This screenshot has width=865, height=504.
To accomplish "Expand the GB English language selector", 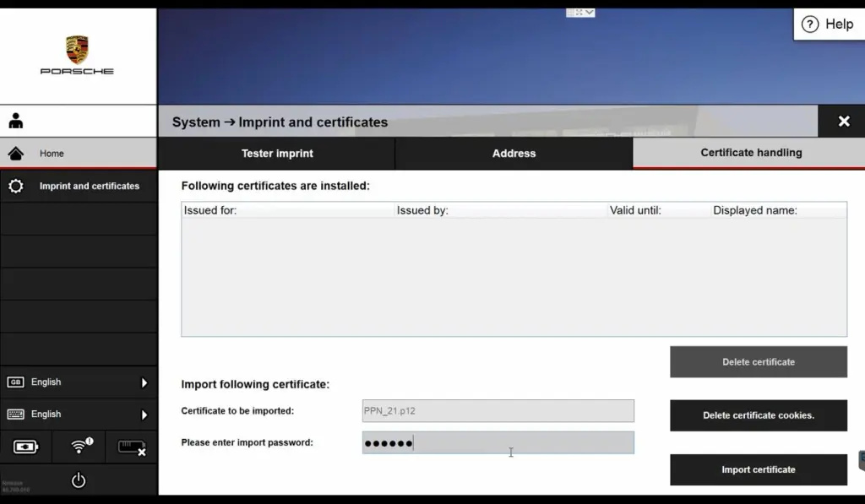I will [78, 382].
